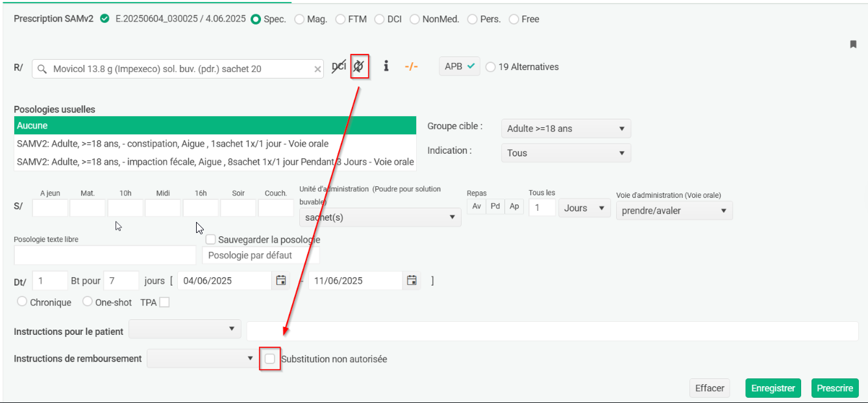Click the patient instructions text field
This screenshot has width=868, height=403.
pyautogui.click(x=552, y=330)
